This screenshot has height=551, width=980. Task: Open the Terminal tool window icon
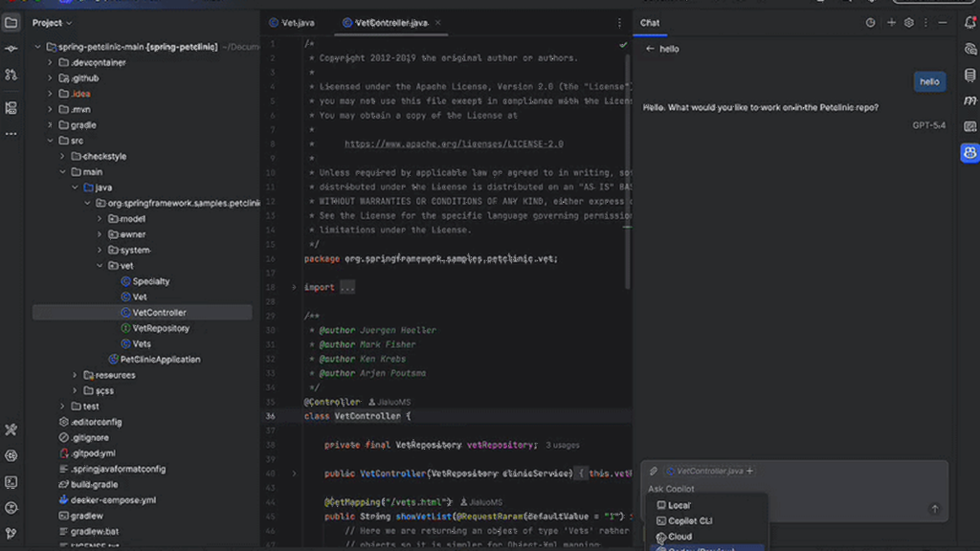11,482
